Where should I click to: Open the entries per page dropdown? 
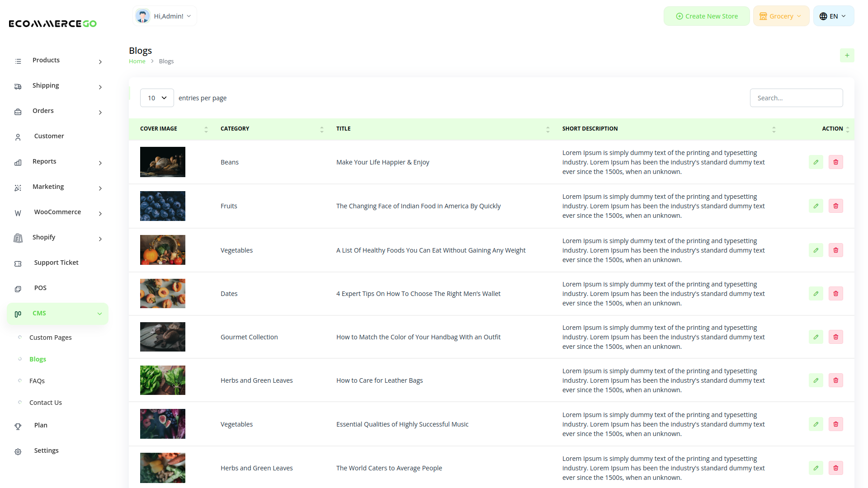pyautogui.click(x=156, y=98)
